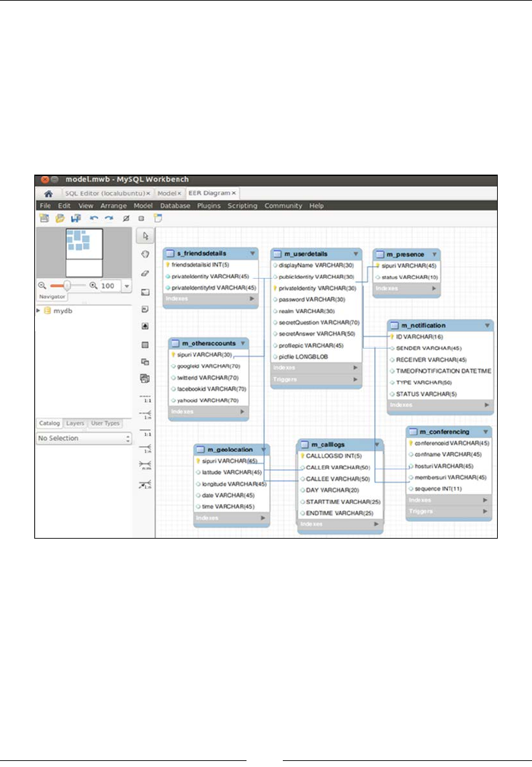
Task: Switch to the Layers tab
Action: [x=75, y=423]
